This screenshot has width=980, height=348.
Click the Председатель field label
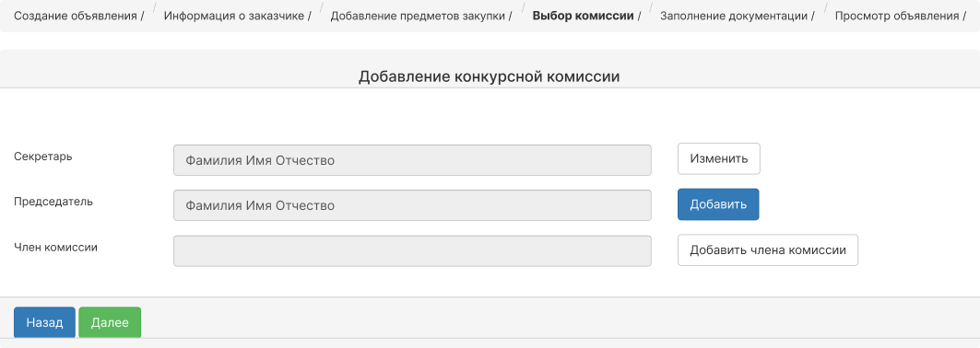tap(53, 202)
